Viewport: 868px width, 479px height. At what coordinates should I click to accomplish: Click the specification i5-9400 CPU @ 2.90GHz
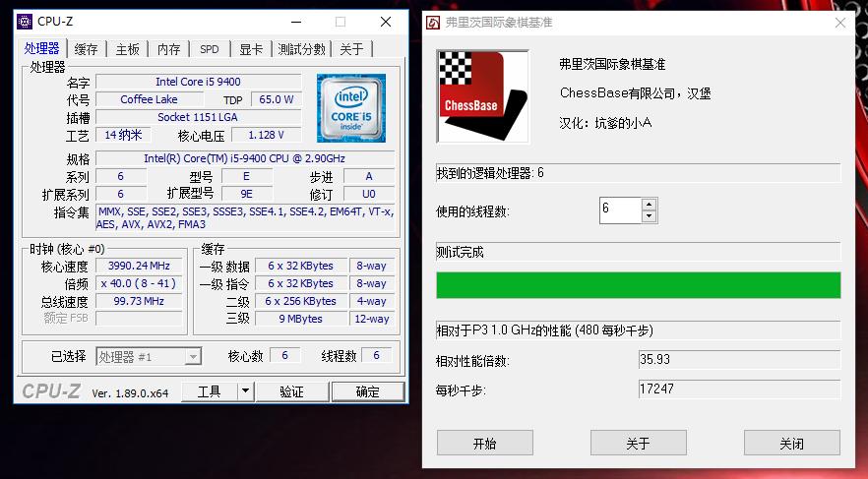click(x=245, y=158)
